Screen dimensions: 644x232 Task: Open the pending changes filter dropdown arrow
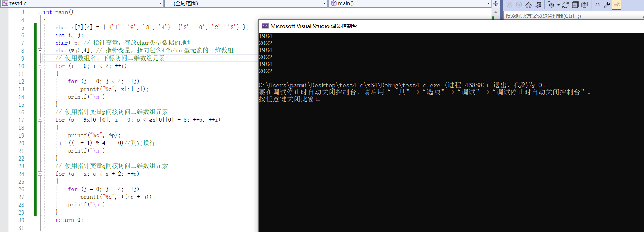[x=559, y=5]
